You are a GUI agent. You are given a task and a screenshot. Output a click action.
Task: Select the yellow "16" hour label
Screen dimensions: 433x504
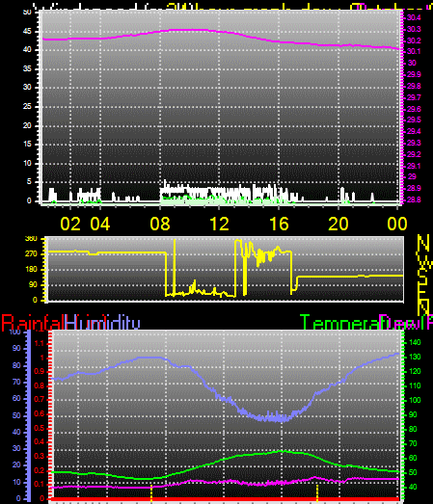279,224
